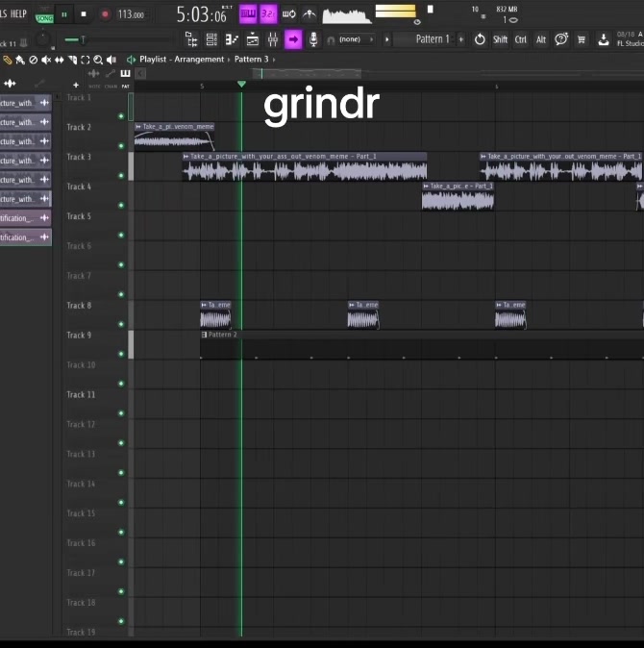The width and height of the screenshot is (644, 648).
Task: Mute Track 3 with its green dot
Action: [x=121, y=176]
